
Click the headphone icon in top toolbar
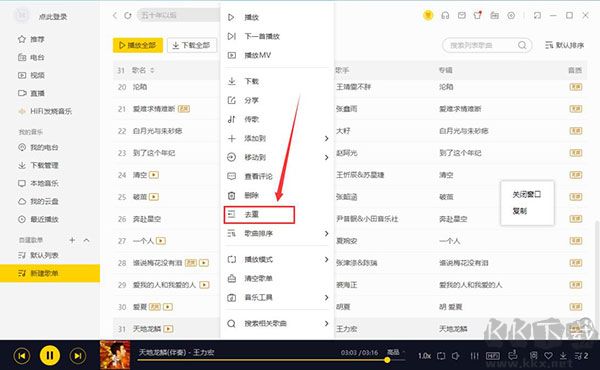[x=445, y=15]
